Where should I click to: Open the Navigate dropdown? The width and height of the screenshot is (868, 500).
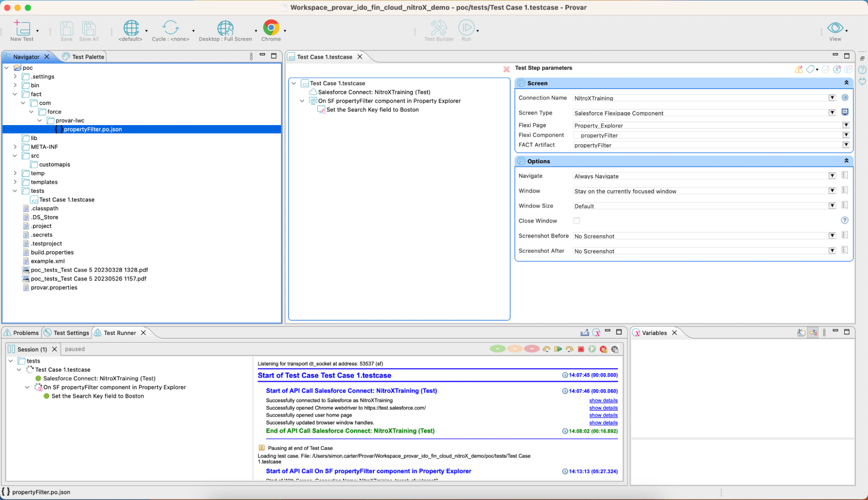(832, 176)
